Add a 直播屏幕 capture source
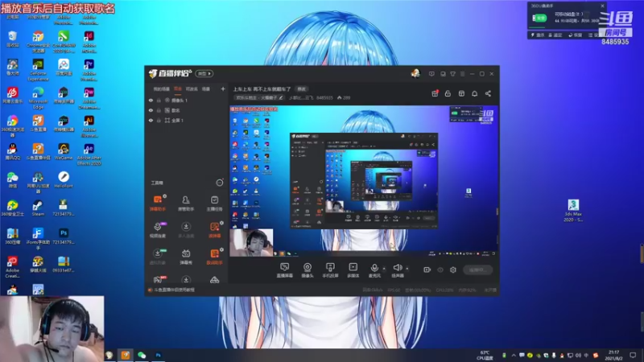Viewport: 644px width, 362px height. pos(284,270)
